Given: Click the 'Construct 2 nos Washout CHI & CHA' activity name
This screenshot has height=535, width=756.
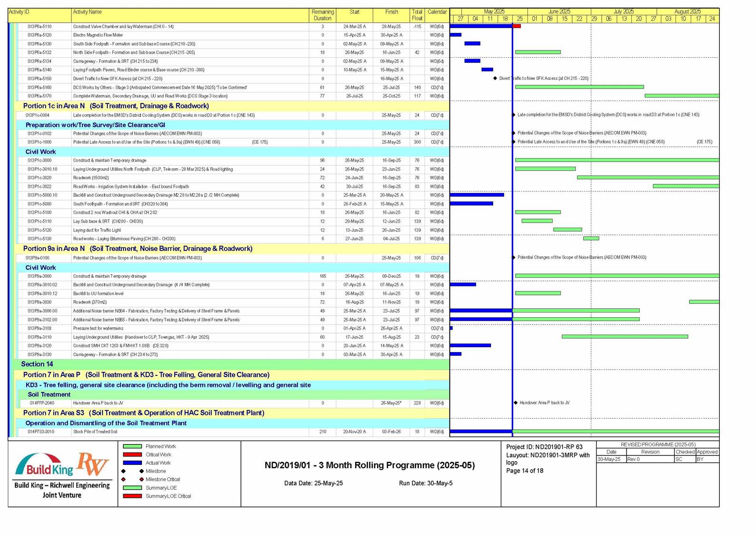Looking at the screenshot, I should 115,212.
